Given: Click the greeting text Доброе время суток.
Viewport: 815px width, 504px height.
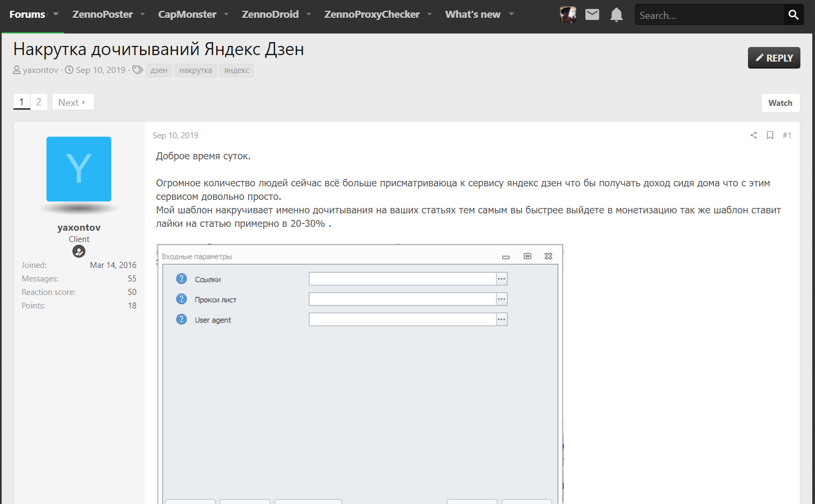Looking at the screenshot, I should click(x=203, y=156).
